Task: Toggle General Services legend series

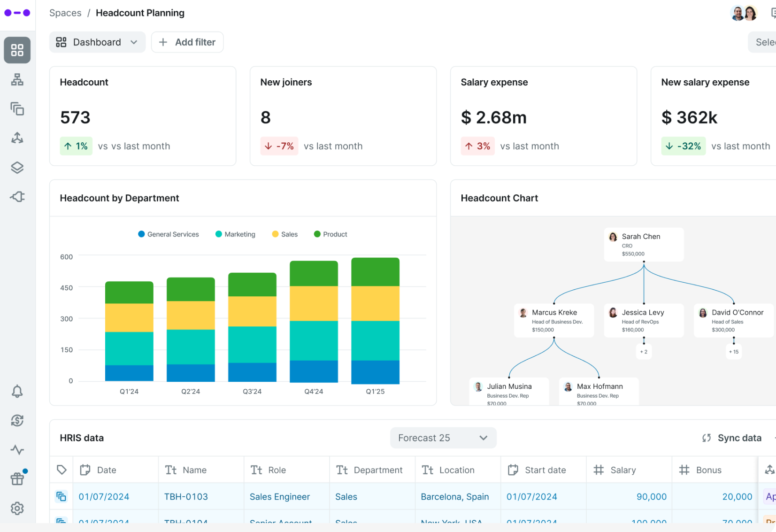Action: (x=168, y=234)
